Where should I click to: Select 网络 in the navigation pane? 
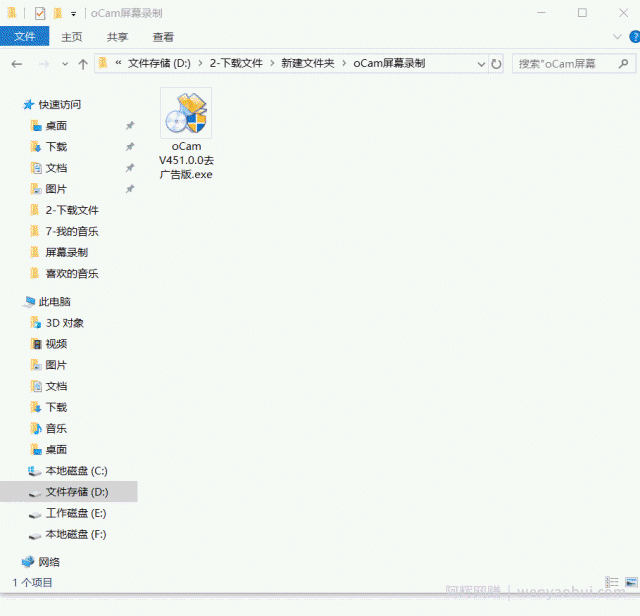tap(49, 562)
